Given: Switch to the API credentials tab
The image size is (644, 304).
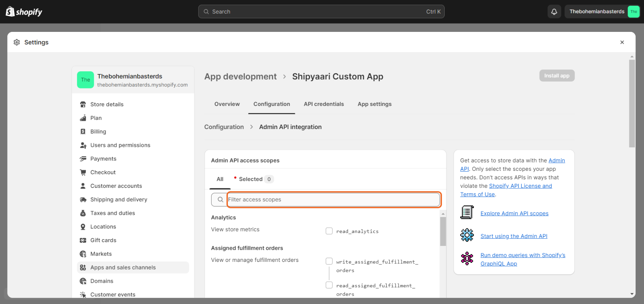Looking at the screenshot, I should coord(324,104).
